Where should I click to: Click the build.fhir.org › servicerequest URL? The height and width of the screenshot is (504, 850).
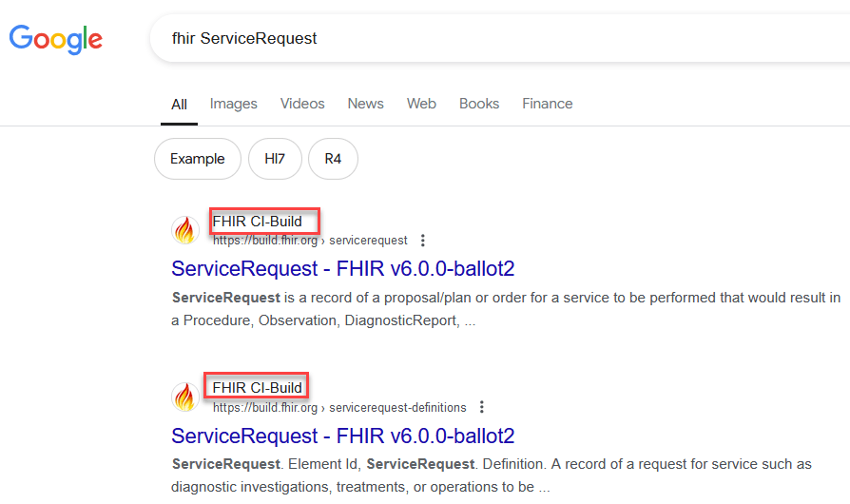coord(310,240)
